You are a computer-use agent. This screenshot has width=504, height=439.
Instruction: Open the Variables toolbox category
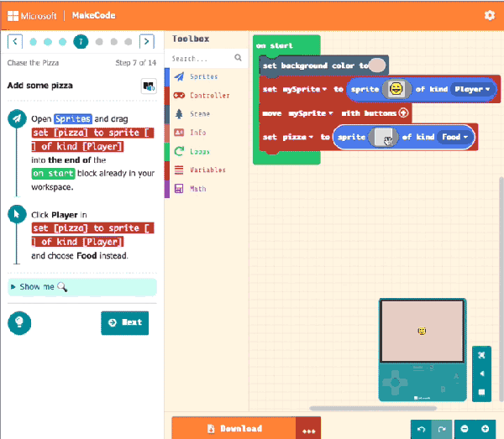pyautogui.click(x=206, y=170)
